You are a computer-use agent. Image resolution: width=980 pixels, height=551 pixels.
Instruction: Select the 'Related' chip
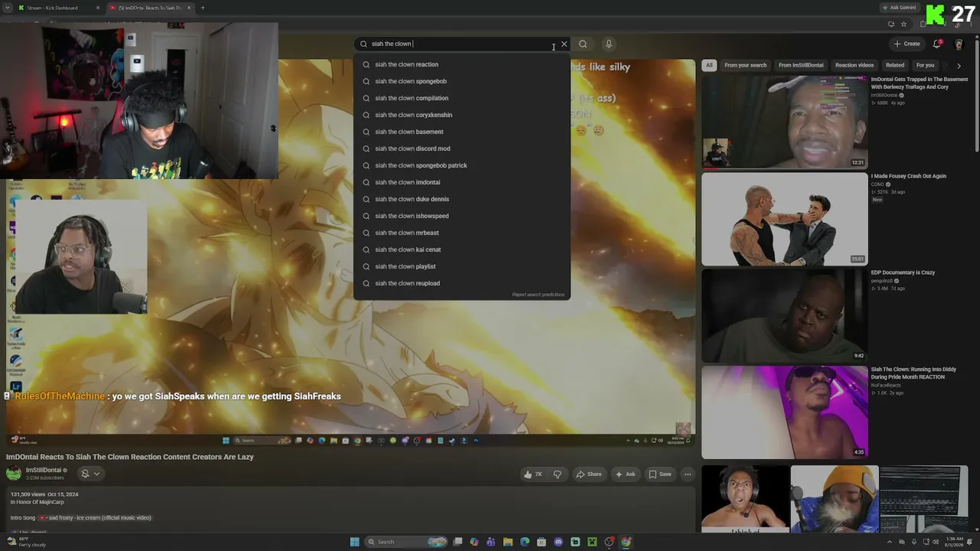895,65
